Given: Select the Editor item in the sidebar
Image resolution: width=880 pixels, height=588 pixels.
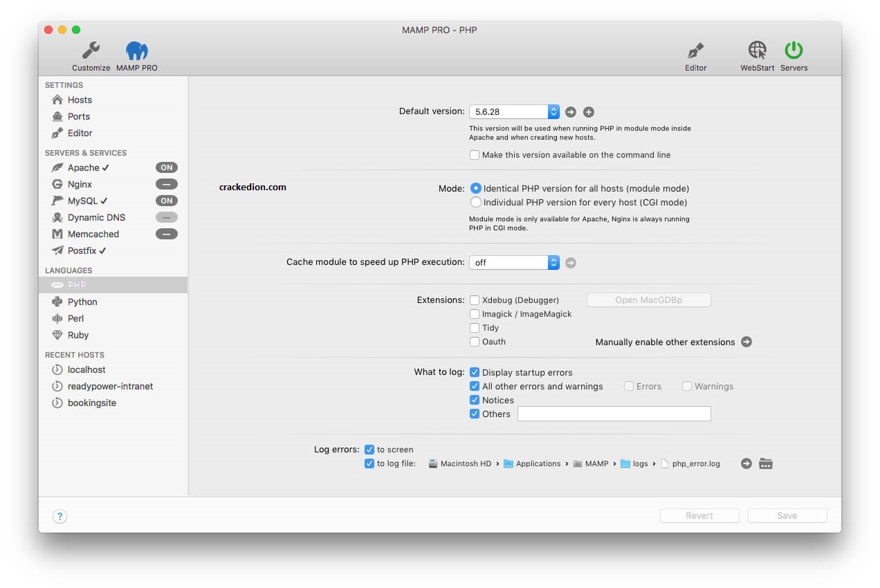Looking at the screenshot, I should coord(113,133).
